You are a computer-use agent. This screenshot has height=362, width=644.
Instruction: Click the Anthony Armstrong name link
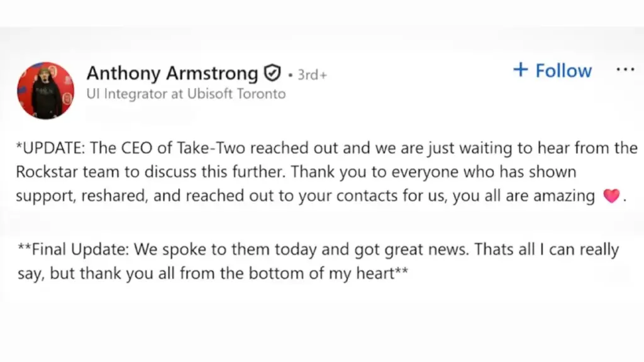pyautogui.click(x=172, y=74)
